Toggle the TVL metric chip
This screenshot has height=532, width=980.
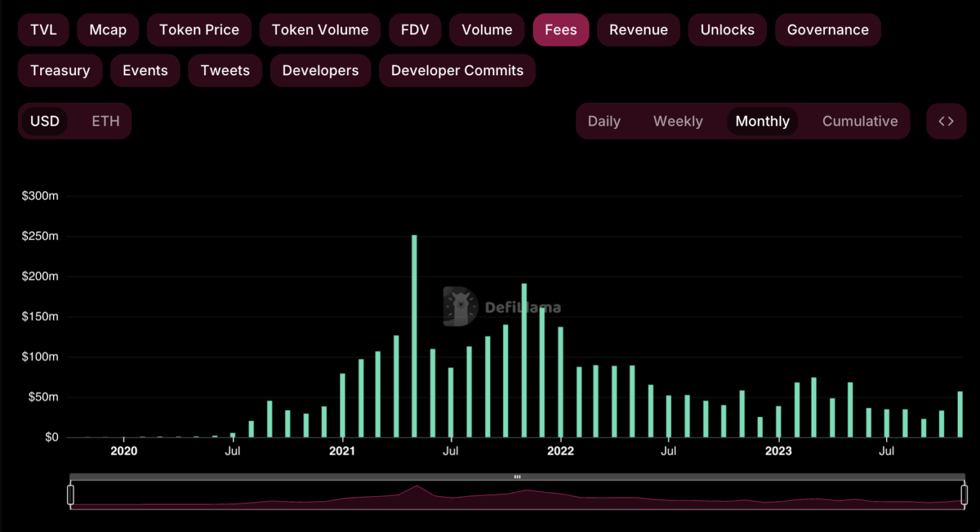coord(43,30)
